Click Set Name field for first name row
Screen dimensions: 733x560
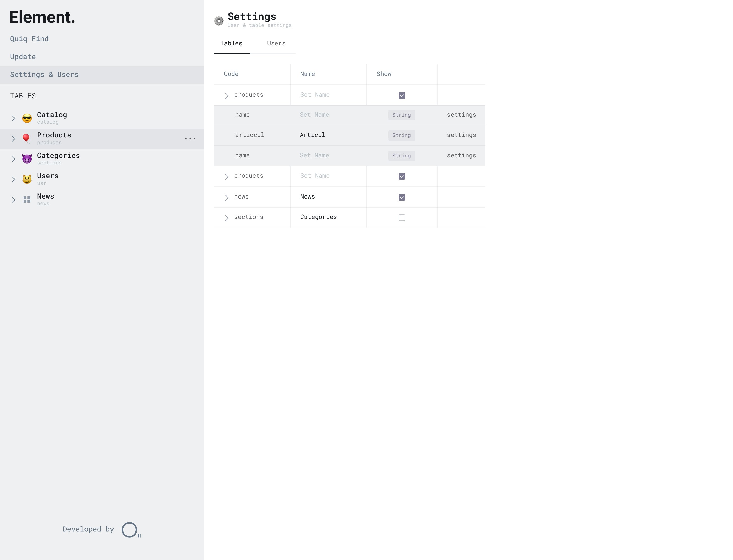pos(314,115)
